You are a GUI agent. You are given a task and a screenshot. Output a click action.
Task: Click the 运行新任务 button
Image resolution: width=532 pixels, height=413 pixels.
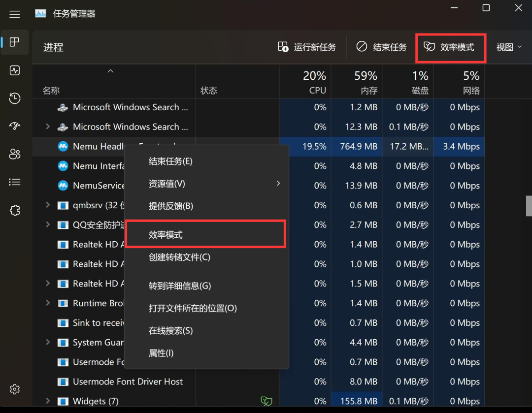308,47
